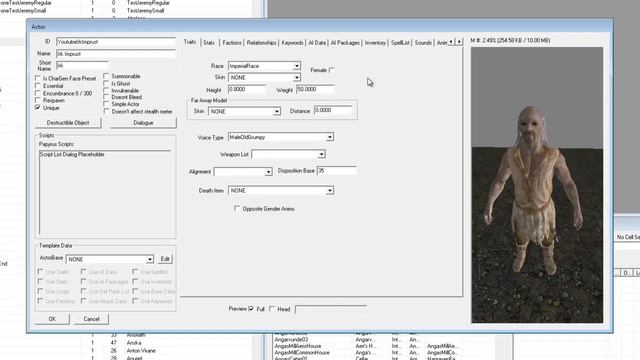Click the ID input field

tap(116, 42)
